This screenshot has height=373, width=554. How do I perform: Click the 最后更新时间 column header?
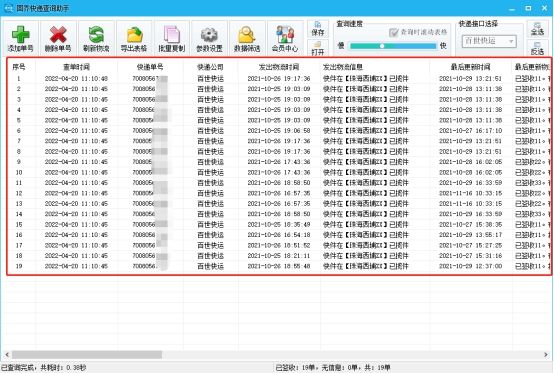(471, 67)
